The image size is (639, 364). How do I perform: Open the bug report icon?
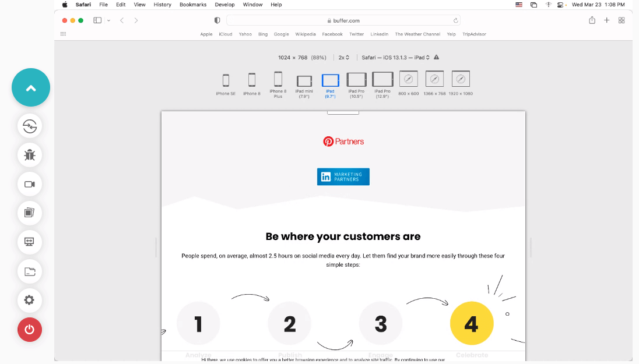click(30, 155)
